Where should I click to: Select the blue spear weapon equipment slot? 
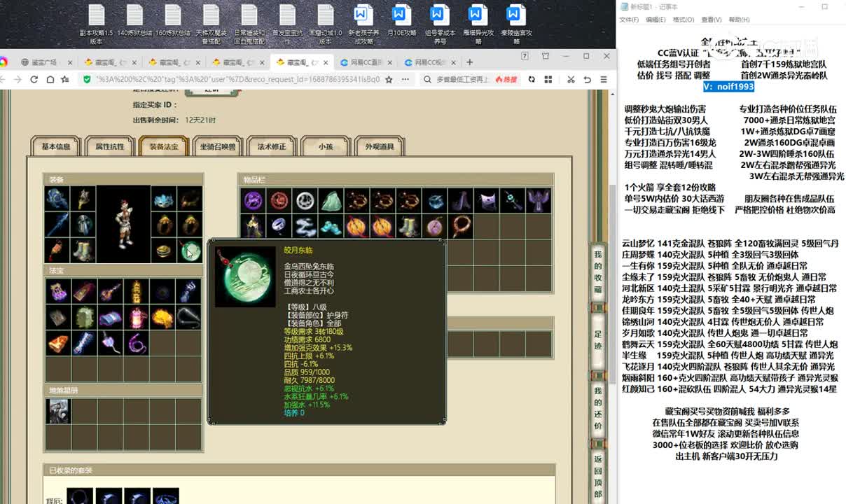(57, 224)
